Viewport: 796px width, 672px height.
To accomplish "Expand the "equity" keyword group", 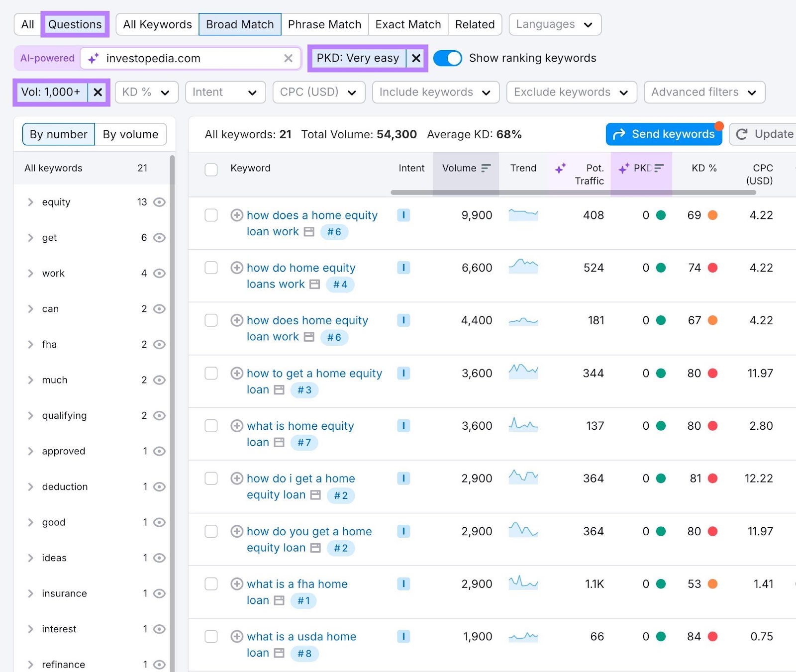I will [30, 202].
